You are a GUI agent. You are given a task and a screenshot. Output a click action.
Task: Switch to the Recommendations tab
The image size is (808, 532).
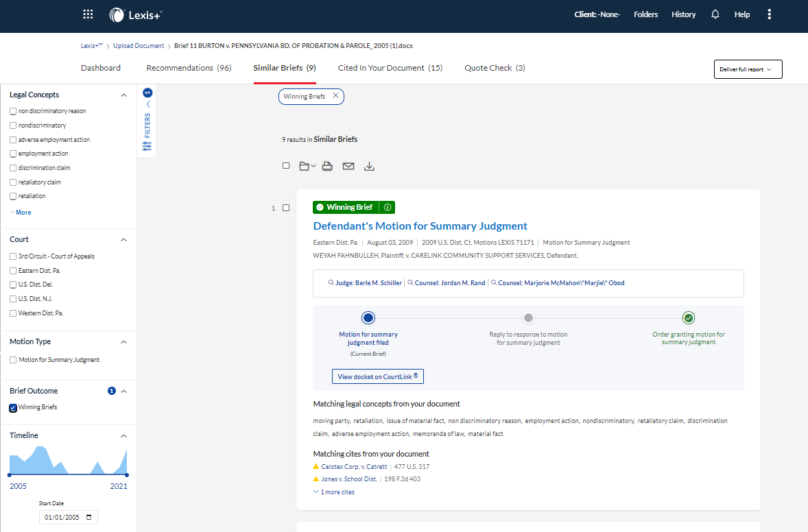coord(189,68)
